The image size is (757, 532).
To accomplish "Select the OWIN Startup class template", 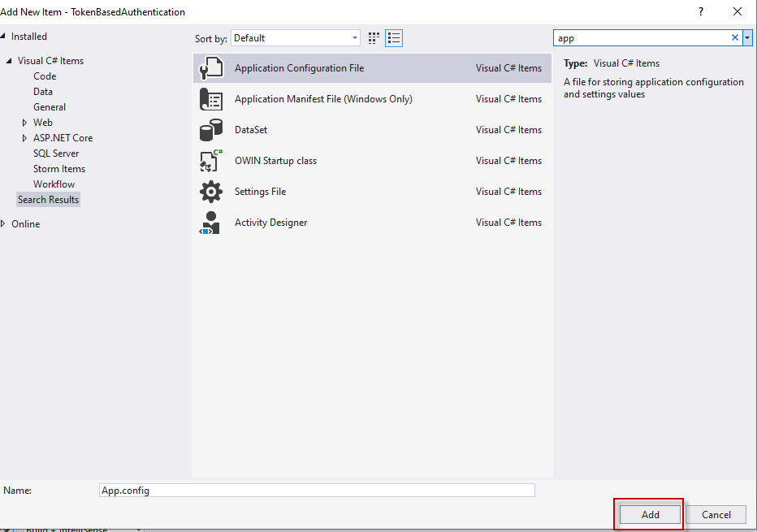I will 275,161.
